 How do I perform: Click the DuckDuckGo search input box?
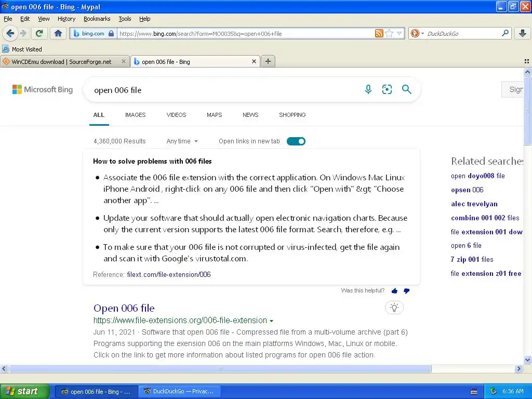(x=462, y=34)
